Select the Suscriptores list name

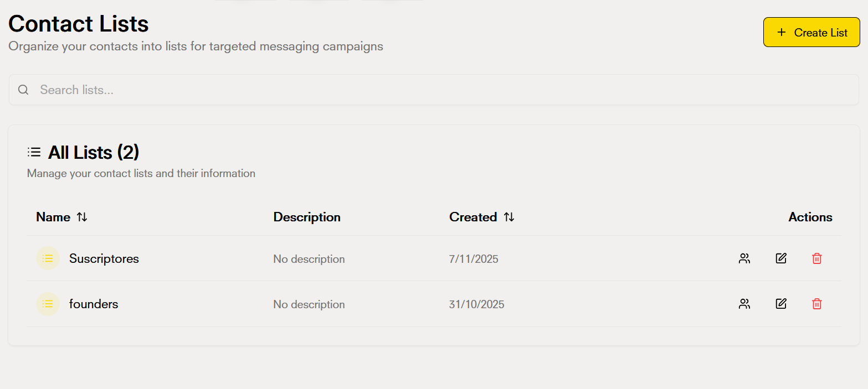tap(104, 258)
